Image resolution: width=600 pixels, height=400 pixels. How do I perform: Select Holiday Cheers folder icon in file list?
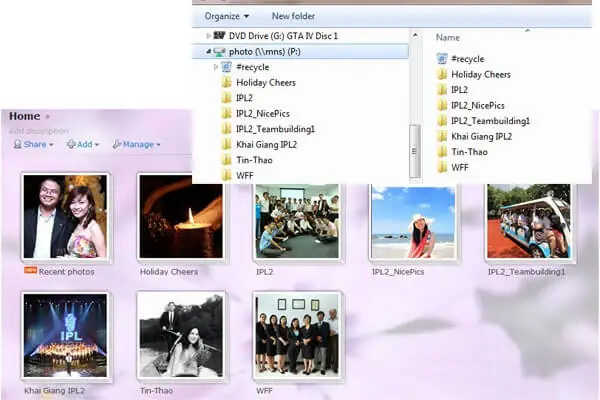(442, 75)
